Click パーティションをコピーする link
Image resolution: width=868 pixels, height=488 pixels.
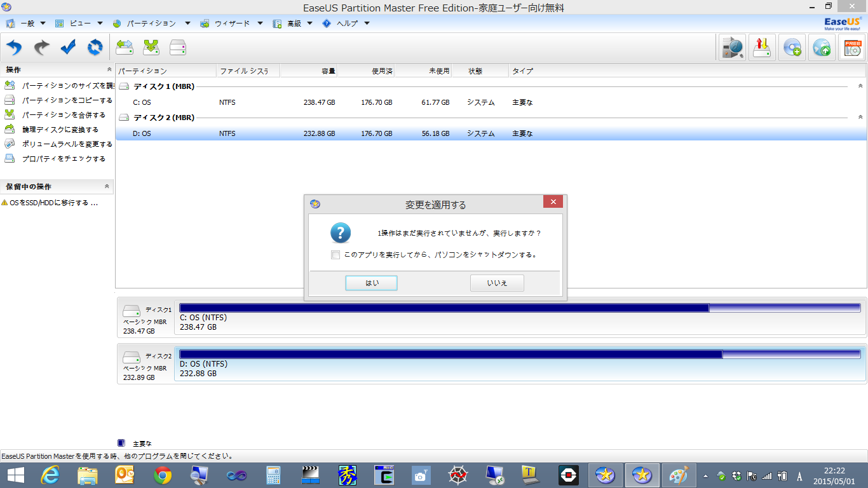tap(67, 100)
